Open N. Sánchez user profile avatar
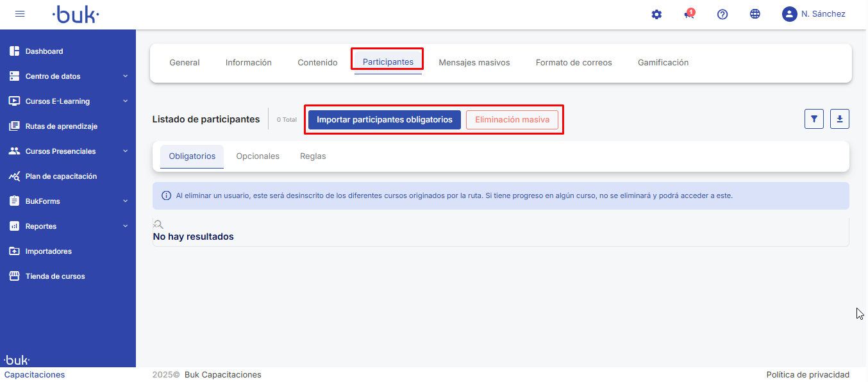This screenshot has width=868, height=382. [x=789, y=14]
